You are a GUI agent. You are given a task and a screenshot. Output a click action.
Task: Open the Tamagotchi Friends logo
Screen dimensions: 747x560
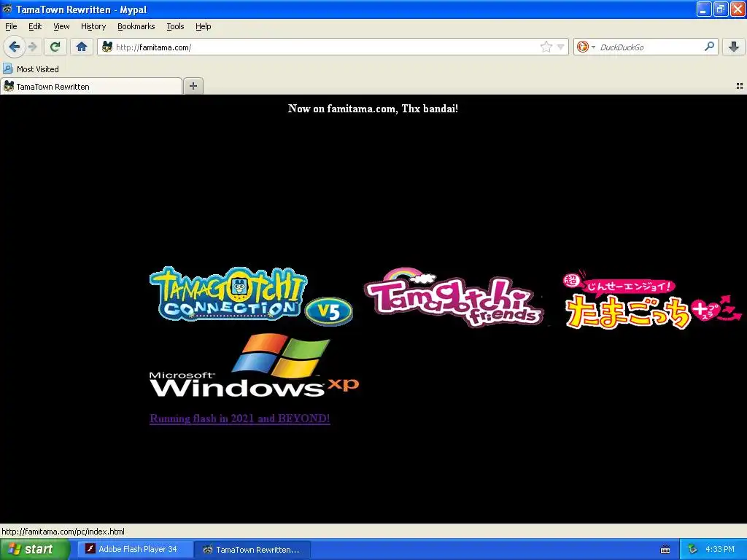(454, 297)
